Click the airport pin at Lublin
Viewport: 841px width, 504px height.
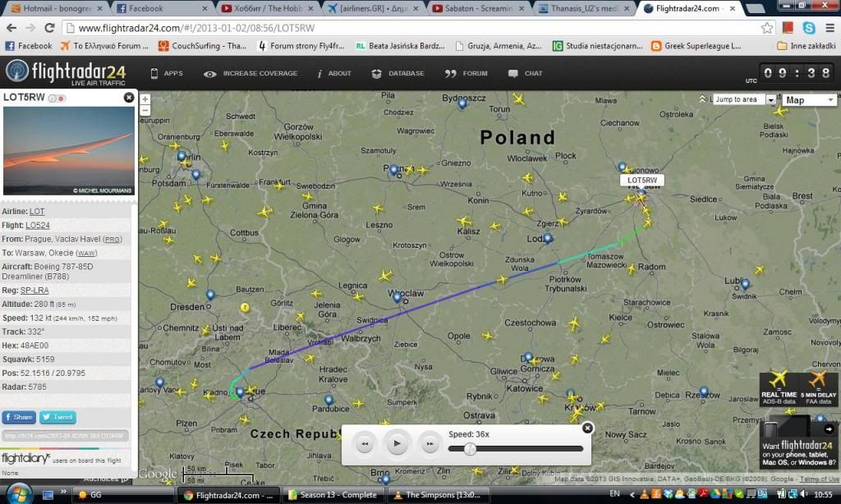[745, 284]
